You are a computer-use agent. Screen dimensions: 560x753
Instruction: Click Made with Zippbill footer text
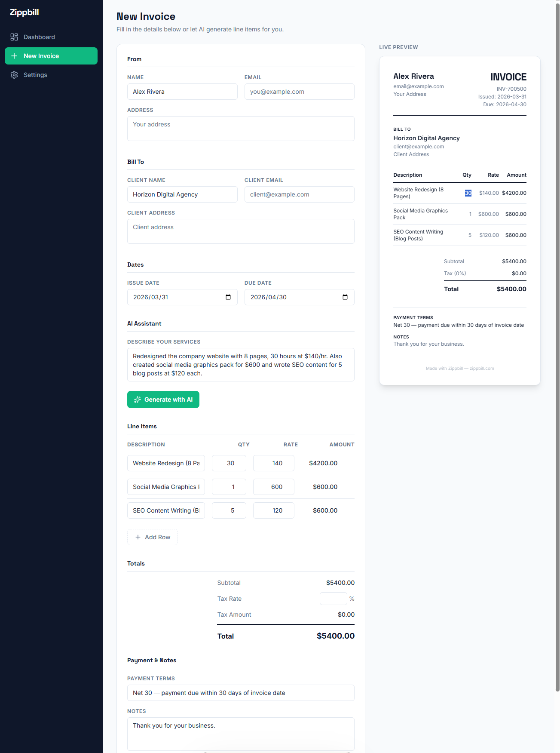[460, 369]
